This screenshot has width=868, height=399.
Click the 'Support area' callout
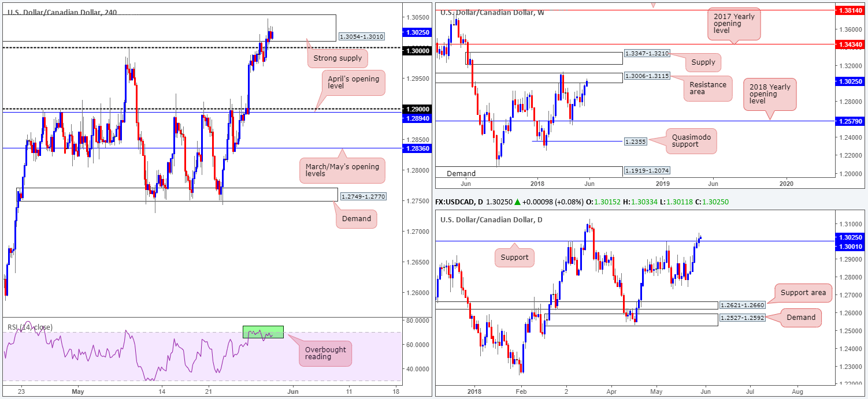803,293
